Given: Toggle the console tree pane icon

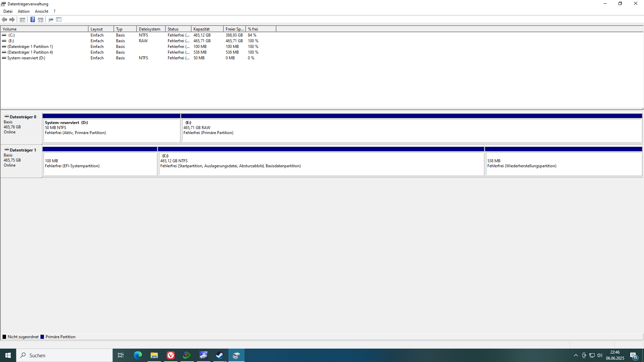Looking at the screenshot, I should tap(22, 20).
